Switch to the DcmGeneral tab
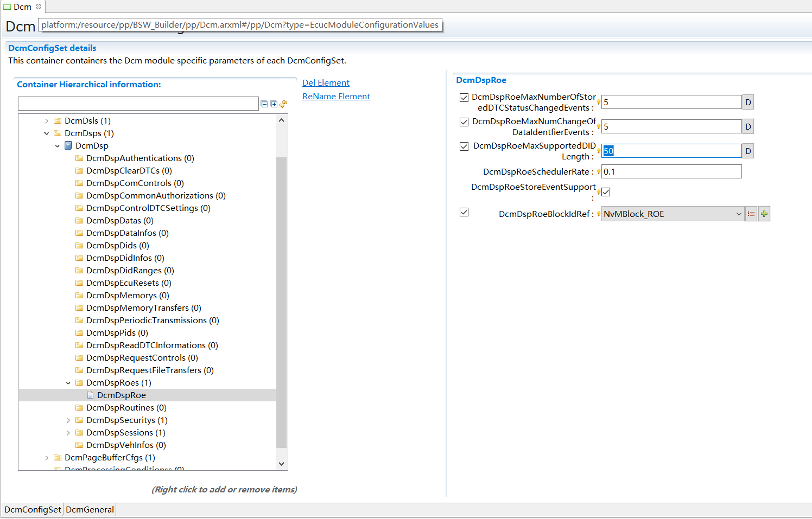Image resolution: width=812 pixels, height=519 pixels. (x=90, y=510)
